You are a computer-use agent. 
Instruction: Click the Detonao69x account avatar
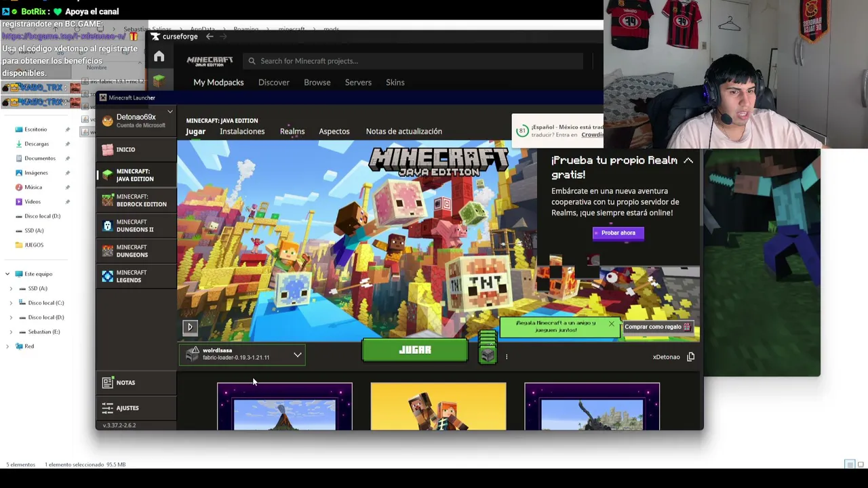(108, 121)
